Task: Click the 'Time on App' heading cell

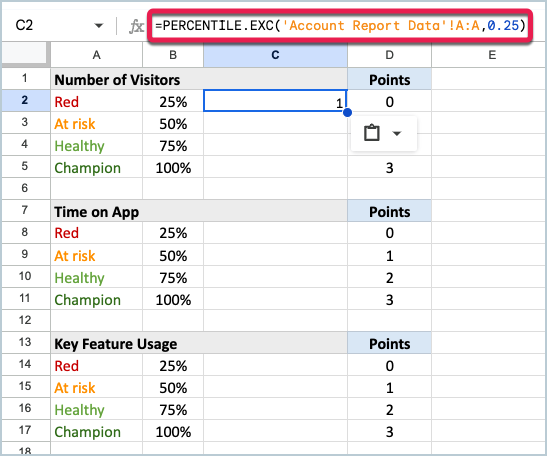Action: point(199,211)
